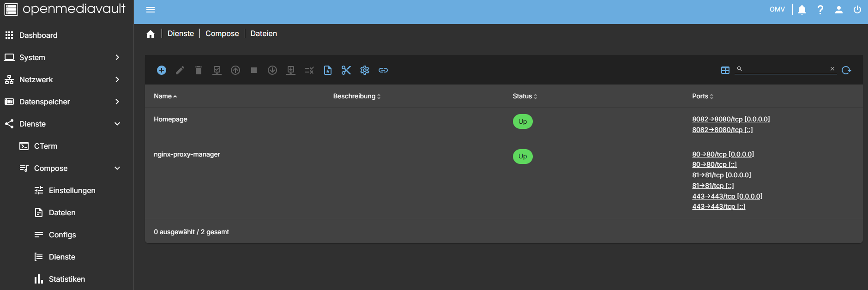Click the scissors prune icon
Screen dimensions: 868x290
coord(346,70)
